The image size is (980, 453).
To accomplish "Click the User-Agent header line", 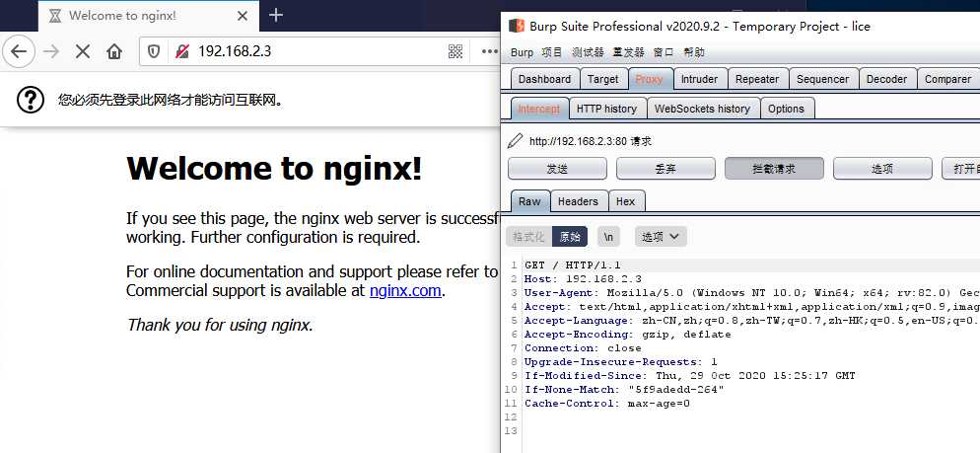I will [752, 293].
